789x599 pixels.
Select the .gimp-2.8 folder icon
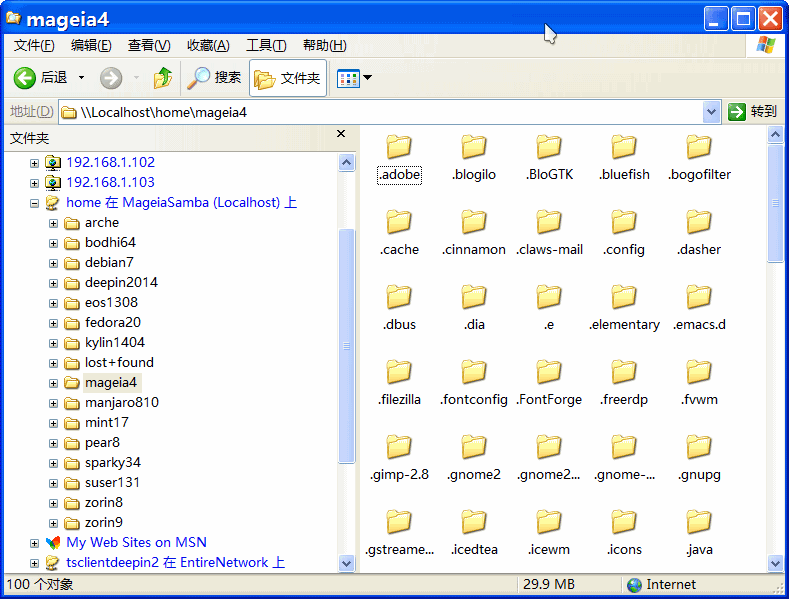(399, 446)
